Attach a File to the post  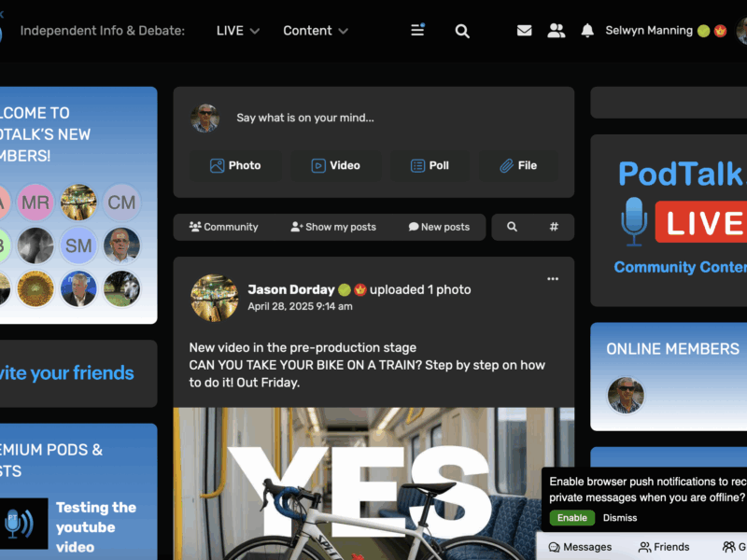click(x=518, y=166)
